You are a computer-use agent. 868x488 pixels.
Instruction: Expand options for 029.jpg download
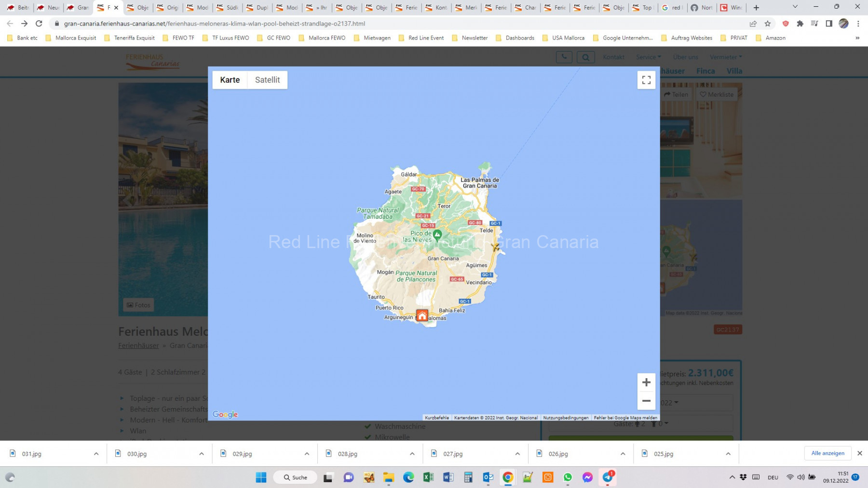pyautogui.click(x=307, y=454)
